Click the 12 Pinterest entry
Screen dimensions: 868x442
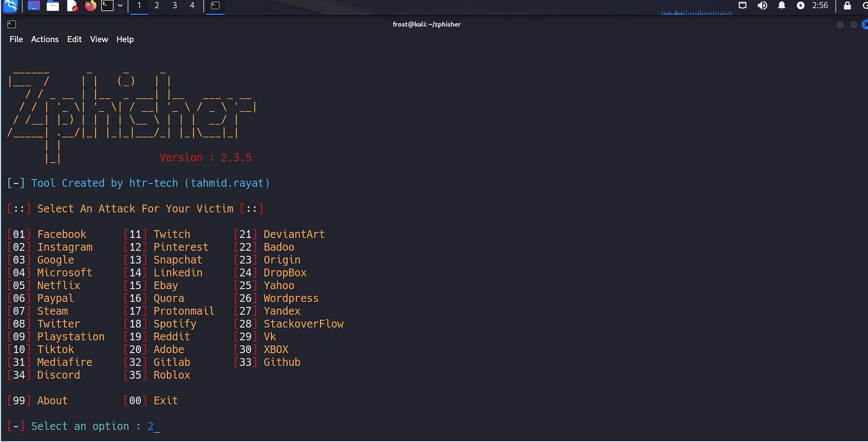pos(166,247)
